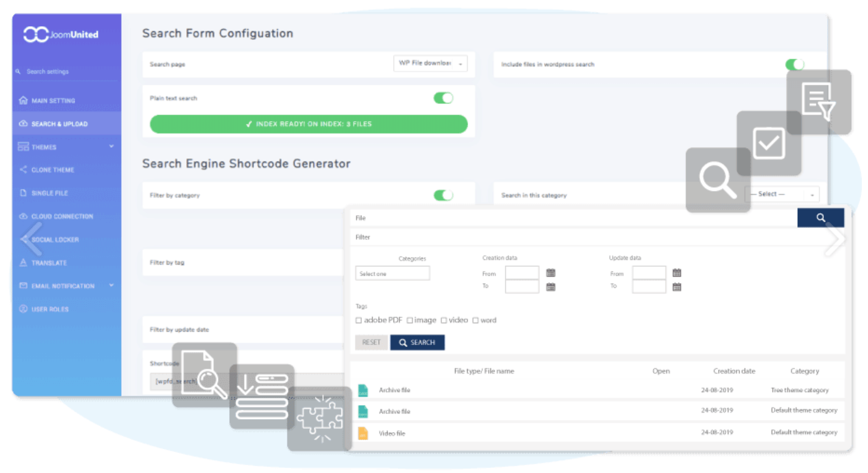The height and width of the screenshot is (473, 868).
Task: Click the JoomUnited logo
Action: [61, 35]
